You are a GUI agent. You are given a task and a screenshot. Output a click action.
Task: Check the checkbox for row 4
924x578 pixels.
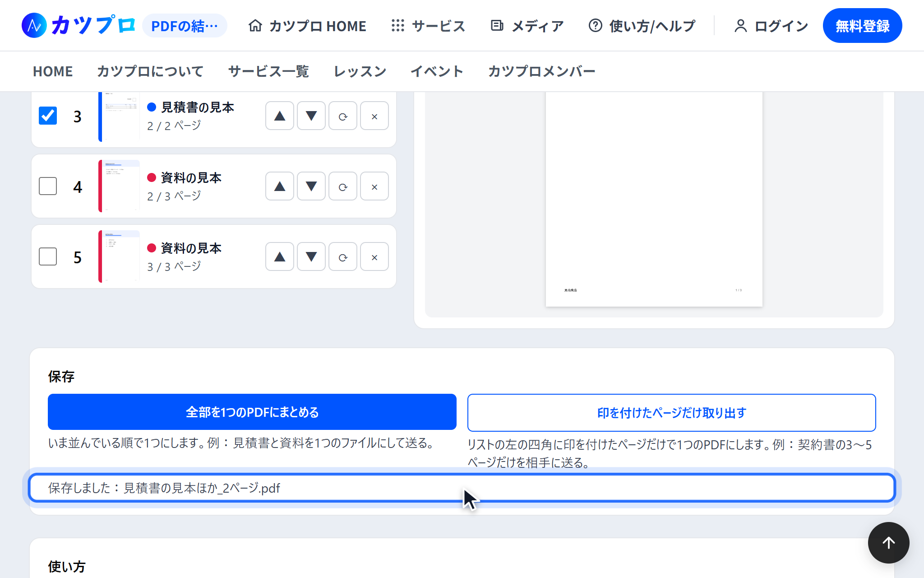pos(48,186)
